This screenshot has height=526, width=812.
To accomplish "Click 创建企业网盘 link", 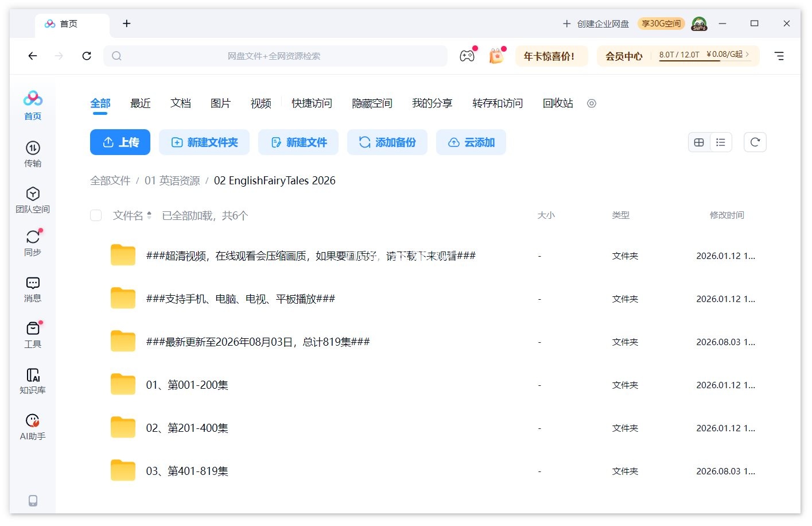I will click(x=596, y=24).
